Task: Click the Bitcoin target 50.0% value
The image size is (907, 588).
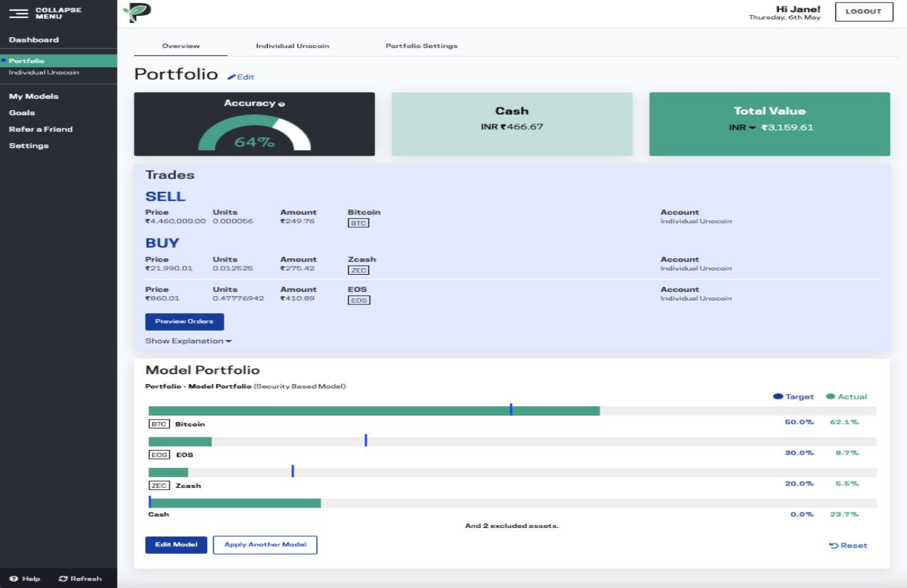Action: [799, 422]
